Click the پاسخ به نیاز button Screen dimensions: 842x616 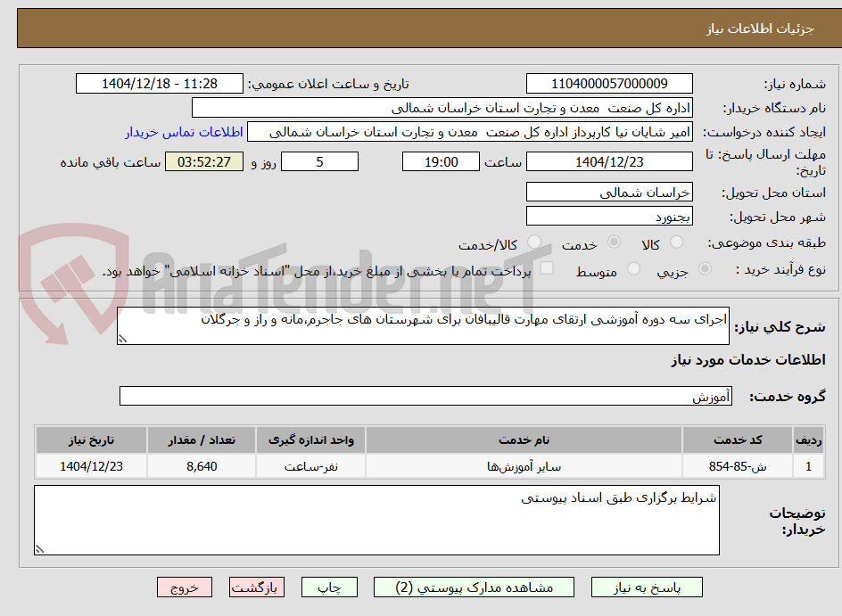click(647, 587)
